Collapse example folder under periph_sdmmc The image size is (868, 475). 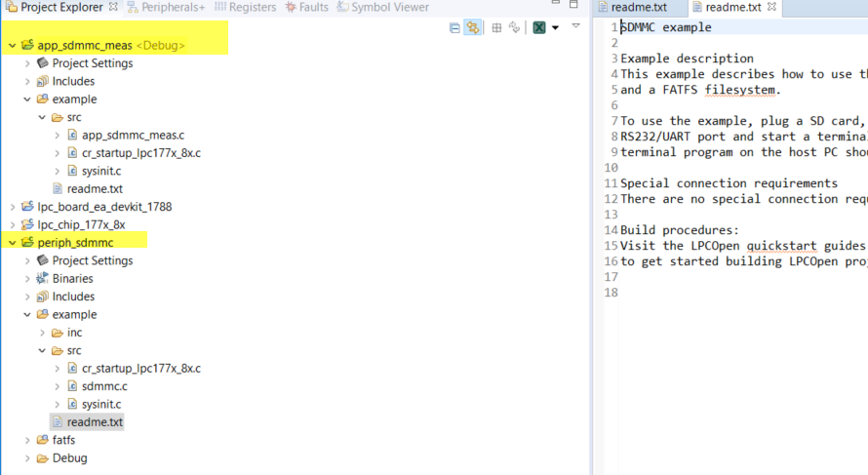coord(27,314)
